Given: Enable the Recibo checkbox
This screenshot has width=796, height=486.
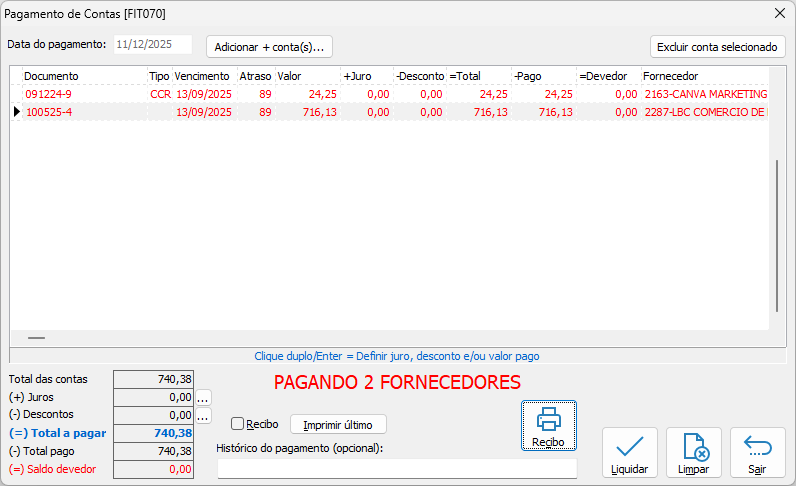Looking at the screenshot, I should pos(238,424).
